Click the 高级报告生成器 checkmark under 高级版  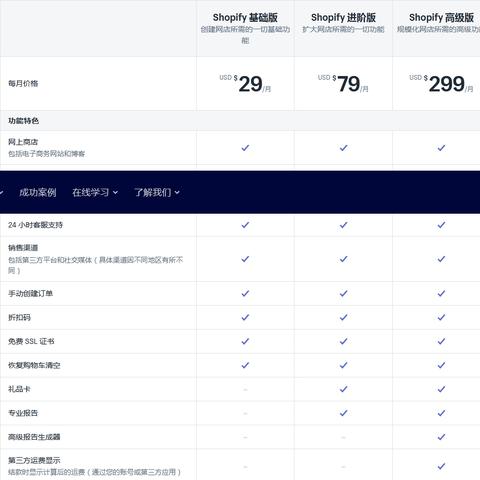pos(441,437)
